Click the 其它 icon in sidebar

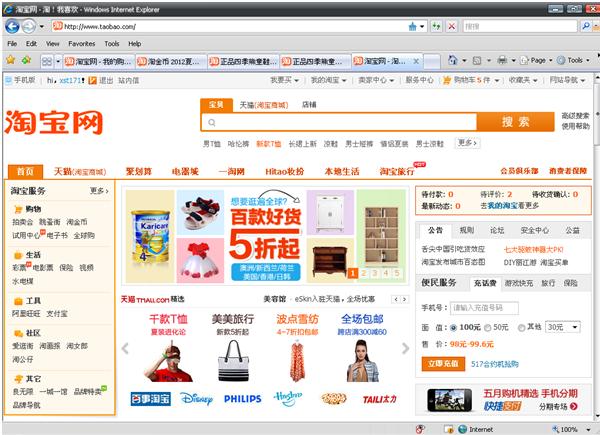pyautogui.click(x=18, y=379)
